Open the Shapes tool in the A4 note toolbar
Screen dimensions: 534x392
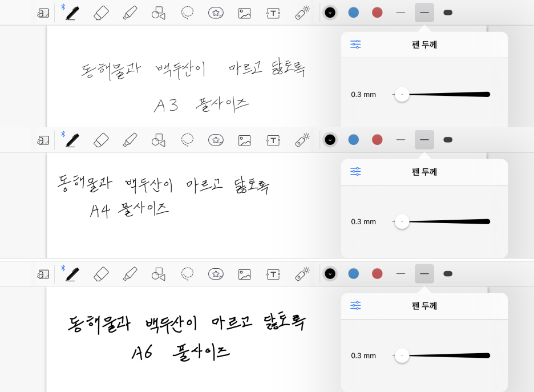(159, 140)
